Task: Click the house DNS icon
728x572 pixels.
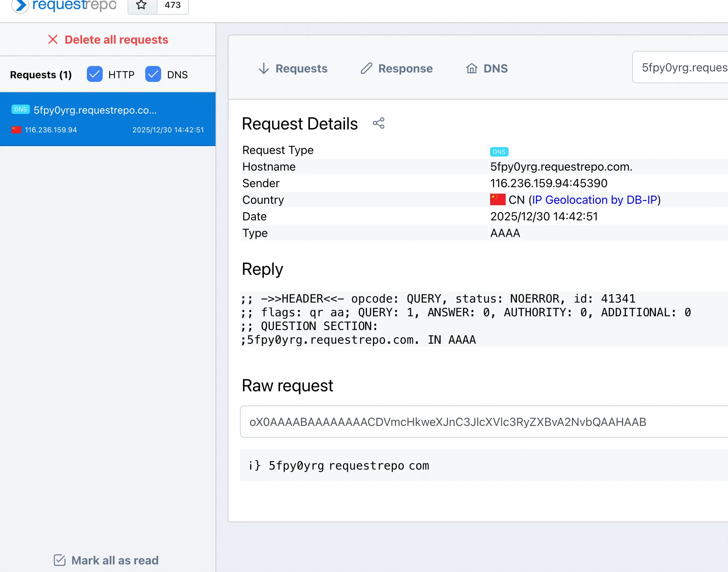Action: coord(471,69)
